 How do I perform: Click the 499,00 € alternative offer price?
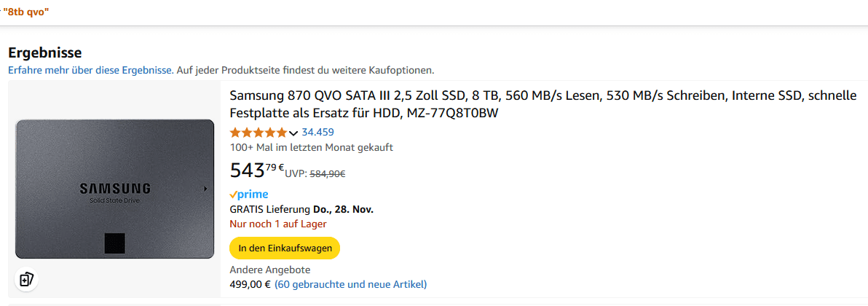[250, 284]
